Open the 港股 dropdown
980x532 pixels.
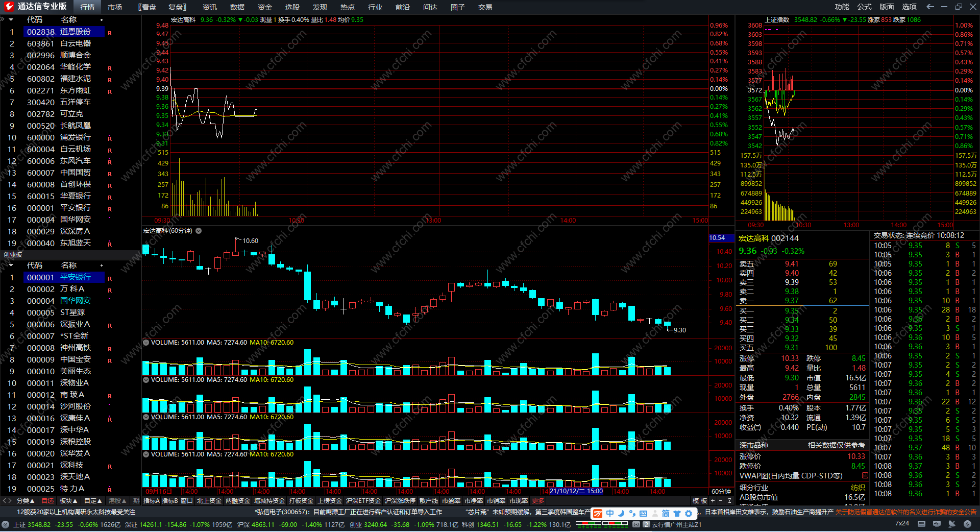(x=117, y=501)
